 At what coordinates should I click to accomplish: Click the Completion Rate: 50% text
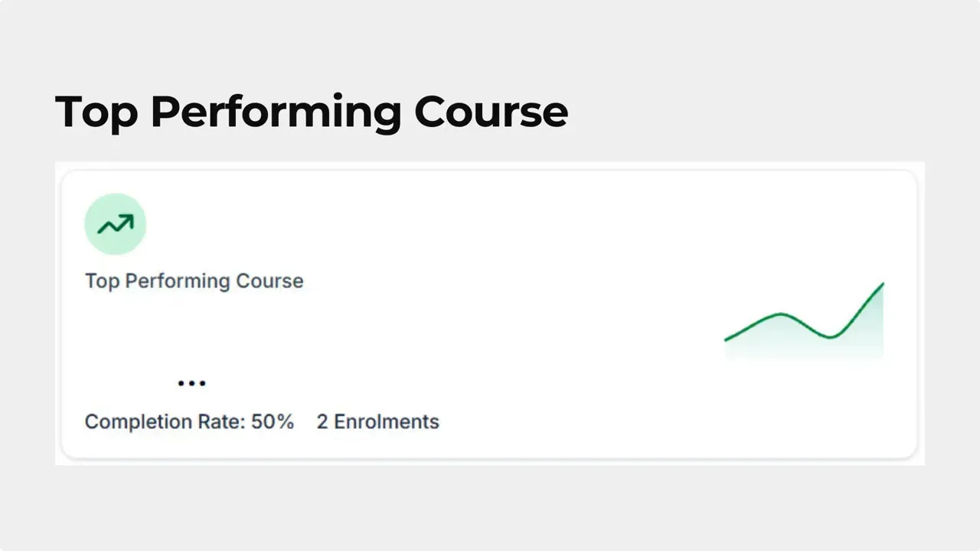point(189,422)
